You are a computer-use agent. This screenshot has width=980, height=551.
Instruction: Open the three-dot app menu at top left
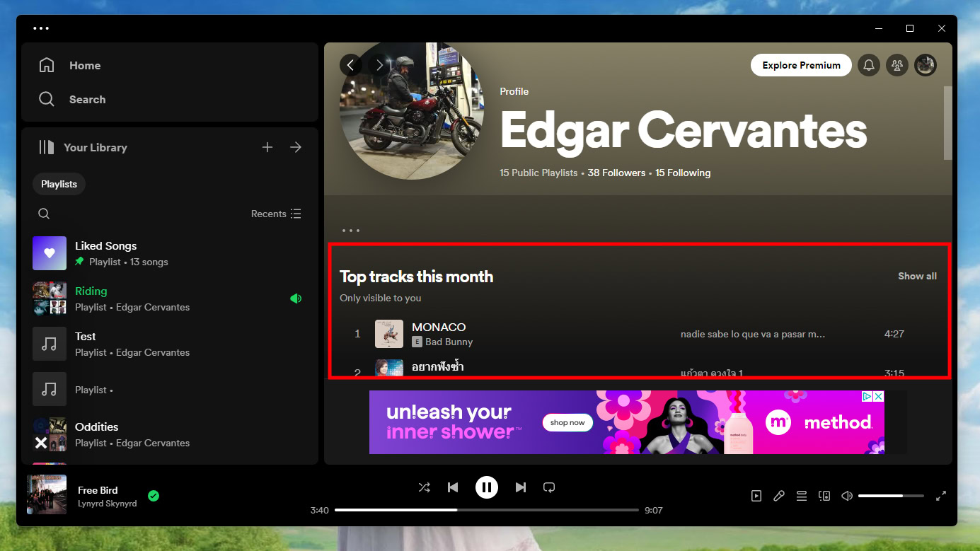click(x=41, y=28)
